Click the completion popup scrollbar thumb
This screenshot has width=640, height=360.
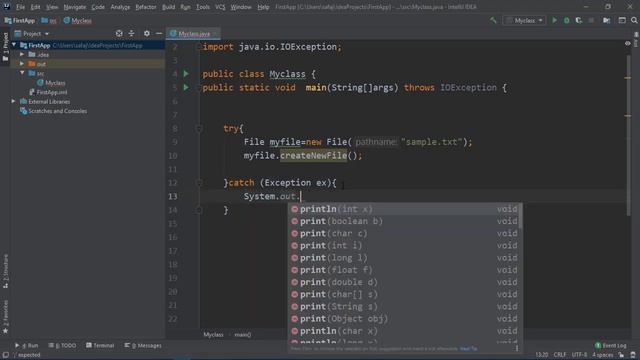(x=520, y=216)
